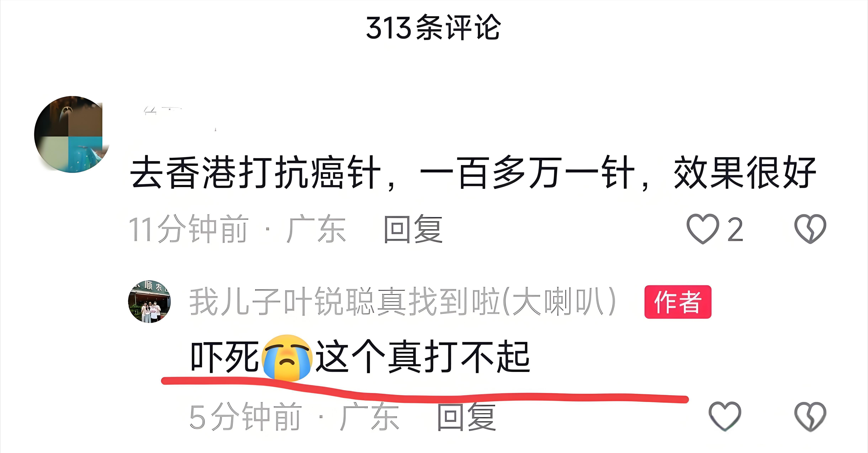
Task: Tap 广东 location on first comment
Action: click(x=316, y=229)
